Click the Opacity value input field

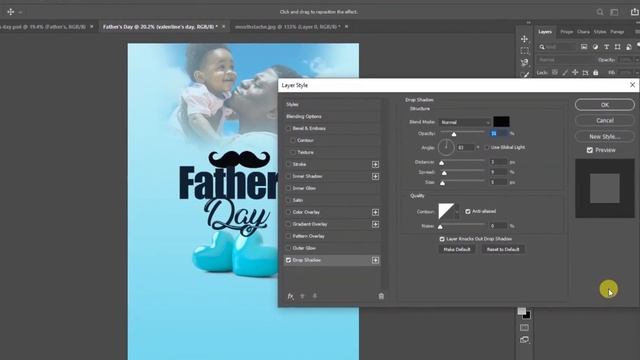(x=498, y=133)
